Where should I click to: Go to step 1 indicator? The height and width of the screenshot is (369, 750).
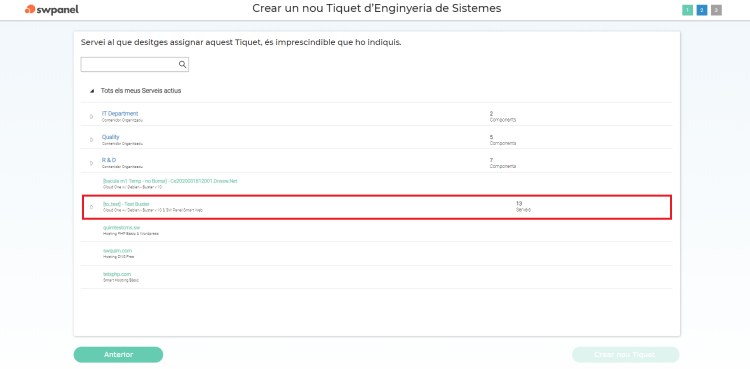tap(687, 10)
